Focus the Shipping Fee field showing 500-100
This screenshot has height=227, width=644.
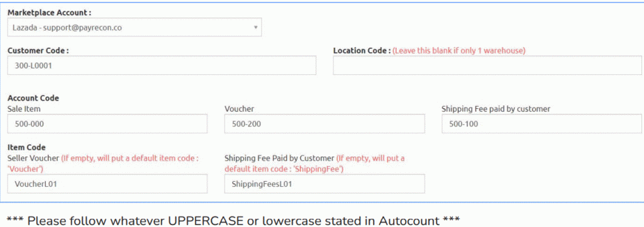pos(541,123)
